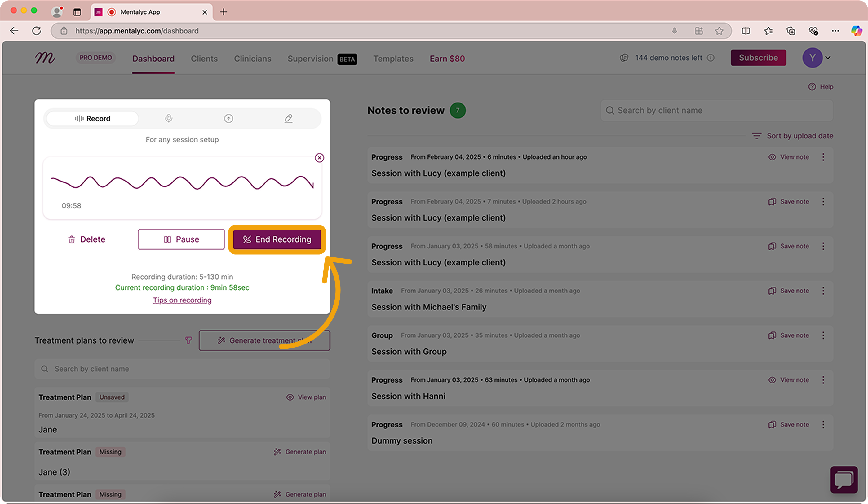This screenshot has height=504, width=868.
Task: Click notes search by client name field
Action: (x=717, y=111)
